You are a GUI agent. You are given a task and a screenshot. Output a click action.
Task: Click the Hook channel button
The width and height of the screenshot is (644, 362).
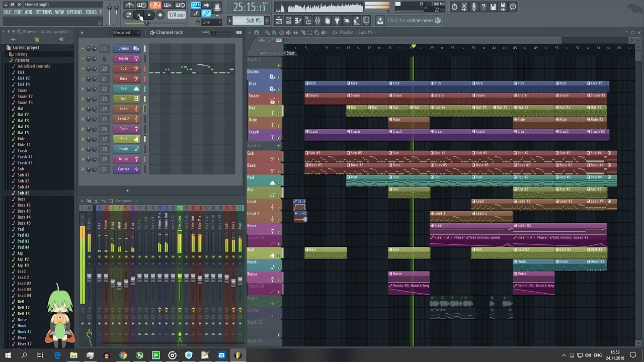[x=126, y=149]
